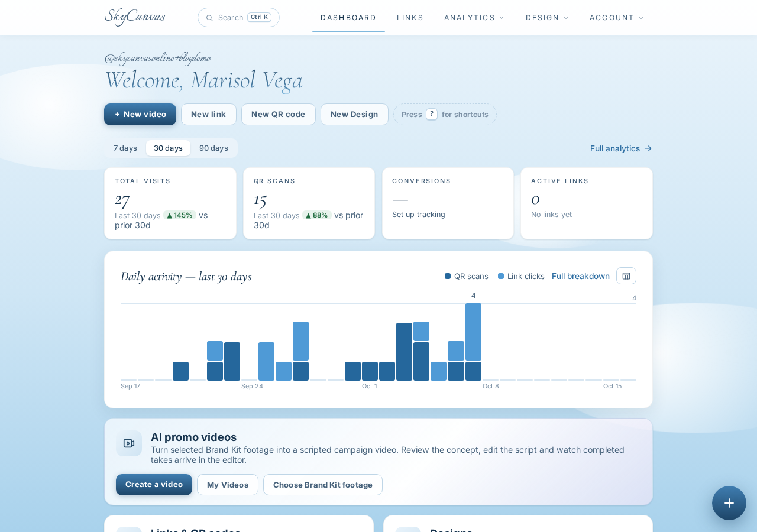Click the Daily activity chart heading
The image size is (757, 532).
tap(186, 276)
